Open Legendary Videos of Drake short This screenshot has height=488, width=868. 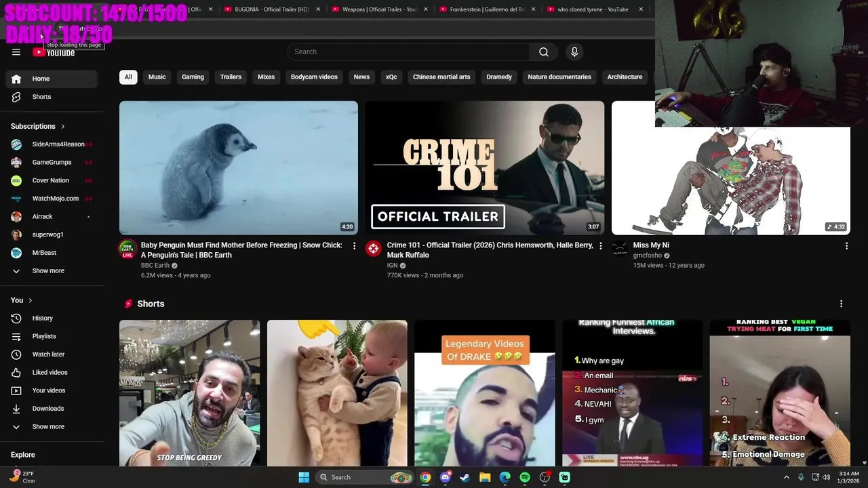tap(485, 393)
